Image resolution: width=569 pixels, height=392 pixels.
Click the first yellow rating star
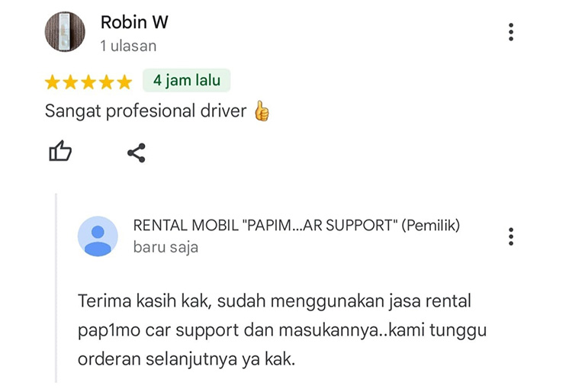tap(53, 82)
